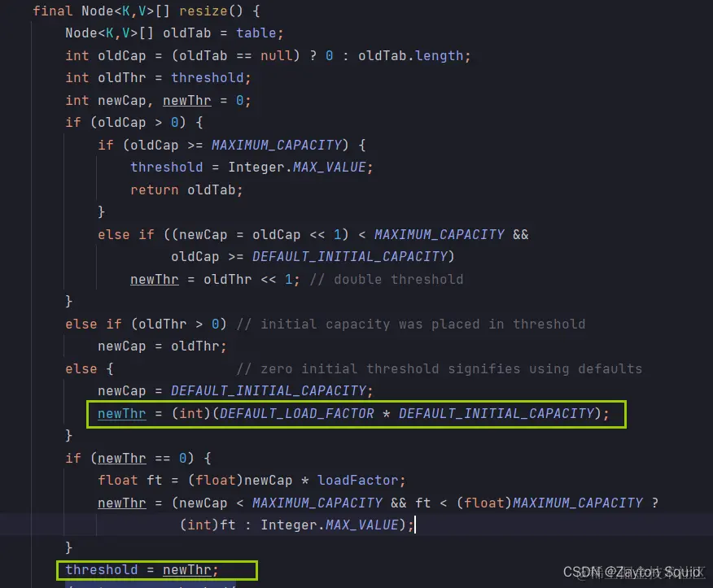Screen dimensions: 713x588
Task: Click 'oldThr << 1' in the newThr assignment
Action: coord(247,279)
